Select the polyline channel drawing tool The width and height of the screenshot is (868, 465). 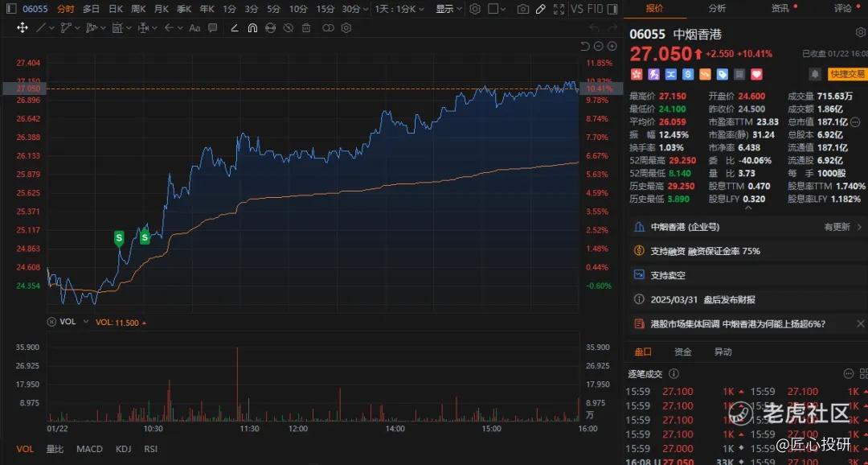66,27
